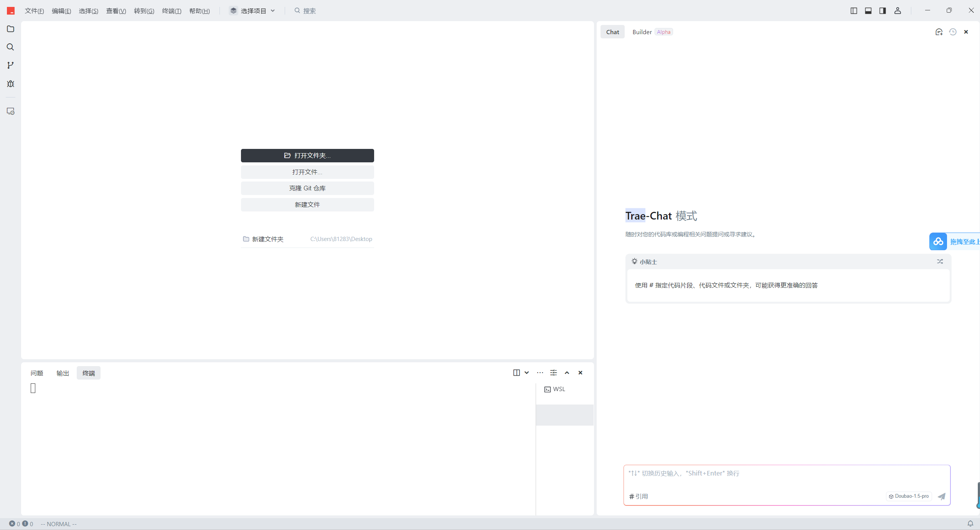The image size is (980, 530).
Task: Switch to the Builder tab
Action: (x=642, y=32)
